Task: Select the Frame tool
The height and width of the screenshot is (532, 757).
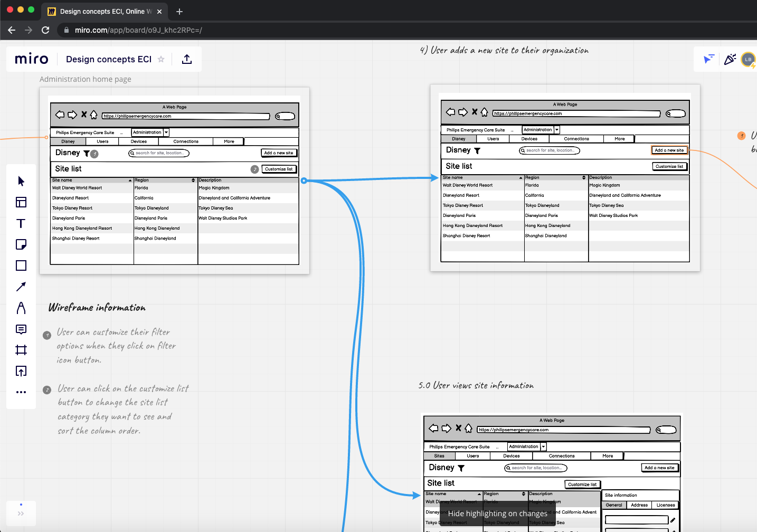Action: tap(21, 350)
